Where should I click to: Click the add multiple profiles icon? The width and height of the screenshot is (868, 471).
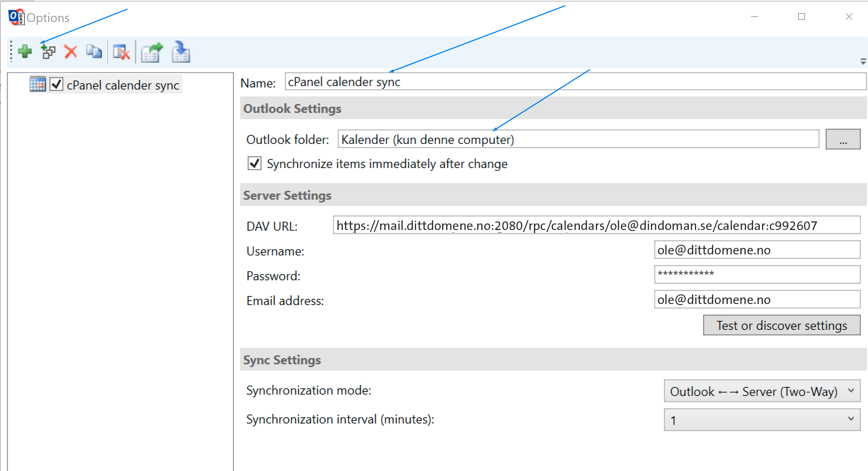(48, 52)
